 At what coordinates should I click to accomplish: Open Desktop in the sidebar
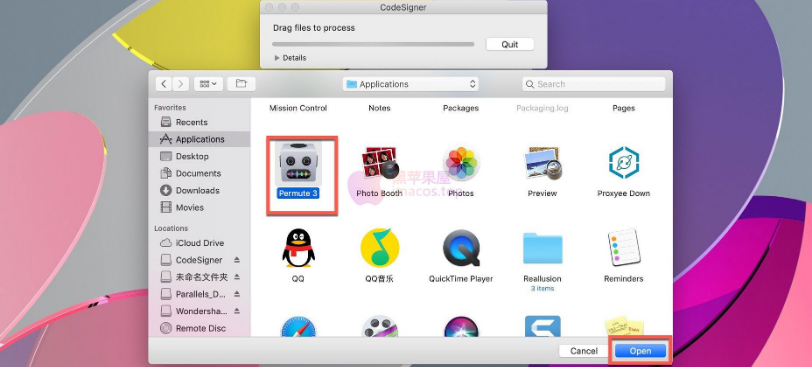tap(199, 156)
